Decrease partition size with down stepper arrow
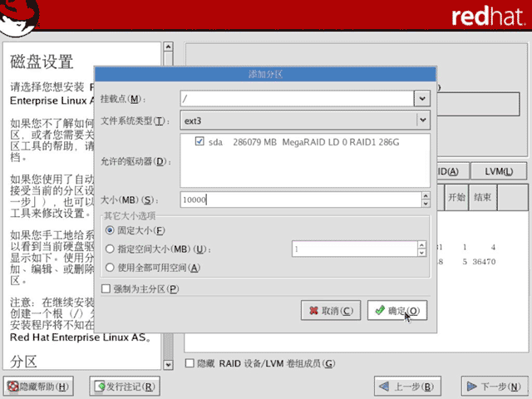The image size is (532, 399). [426, 204]
